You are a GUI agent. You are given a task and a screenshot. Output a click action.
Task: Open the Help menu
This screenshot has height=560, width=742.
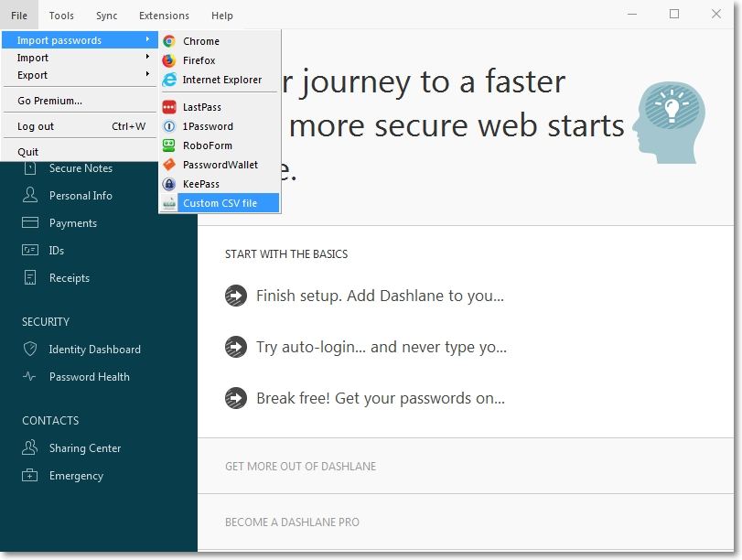click(x=222, y=16)
